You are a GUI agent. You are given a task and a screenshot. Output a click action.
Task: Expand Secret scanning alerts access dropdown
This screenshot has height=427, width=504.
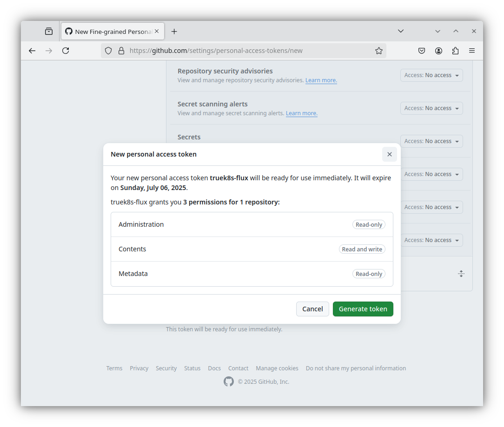click(431, 108)
